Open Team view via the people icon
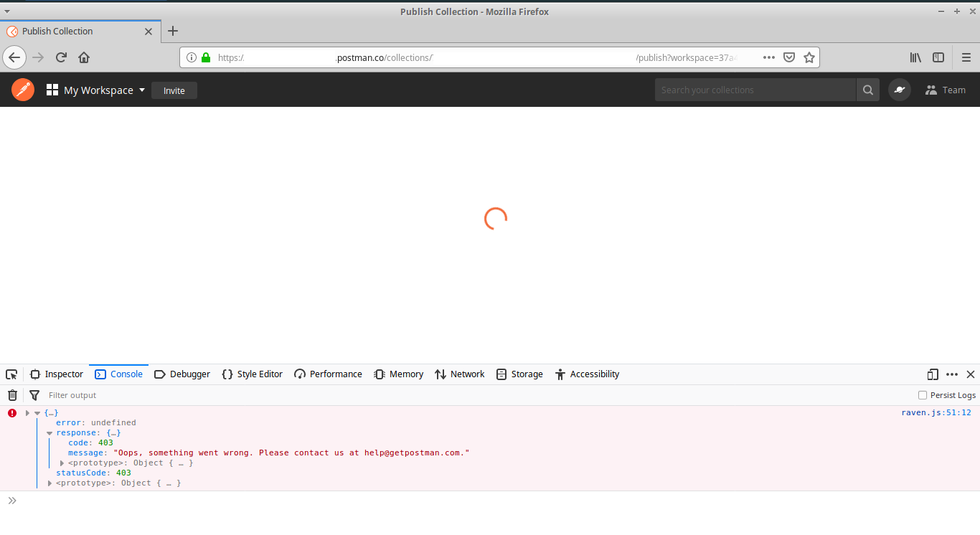This screenshot has width=980, height=535. (x=945, y=90)
